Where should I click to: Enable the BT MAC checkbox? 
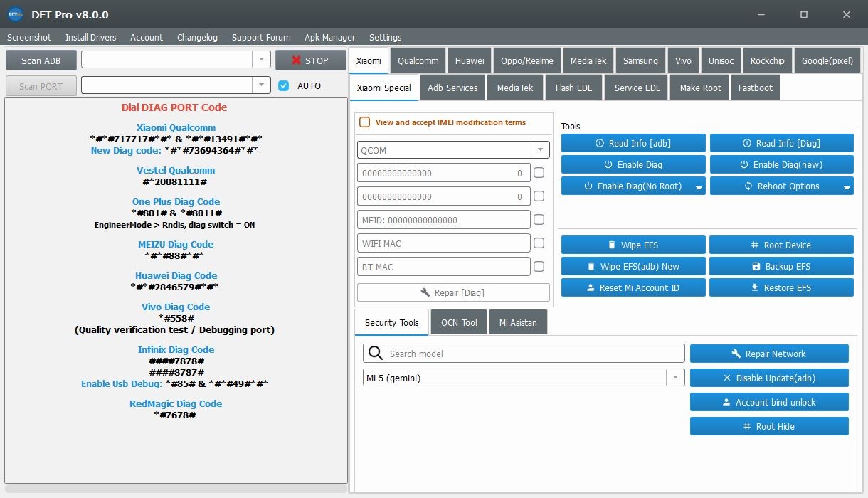[x=539, y=267]
